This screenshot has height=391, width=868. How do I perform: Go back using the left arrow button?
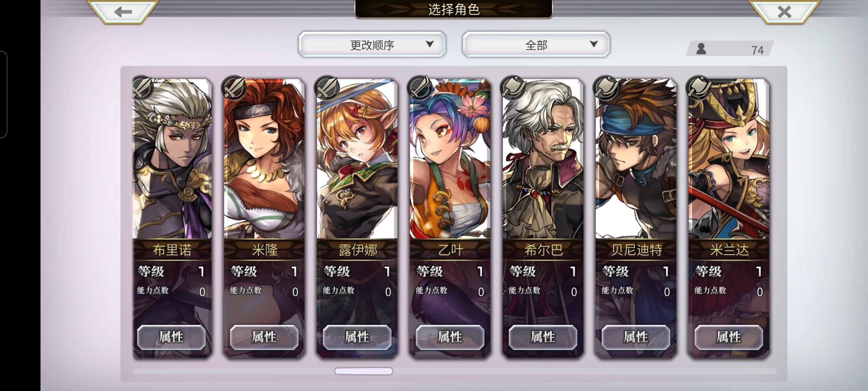[x=123, y=11]
